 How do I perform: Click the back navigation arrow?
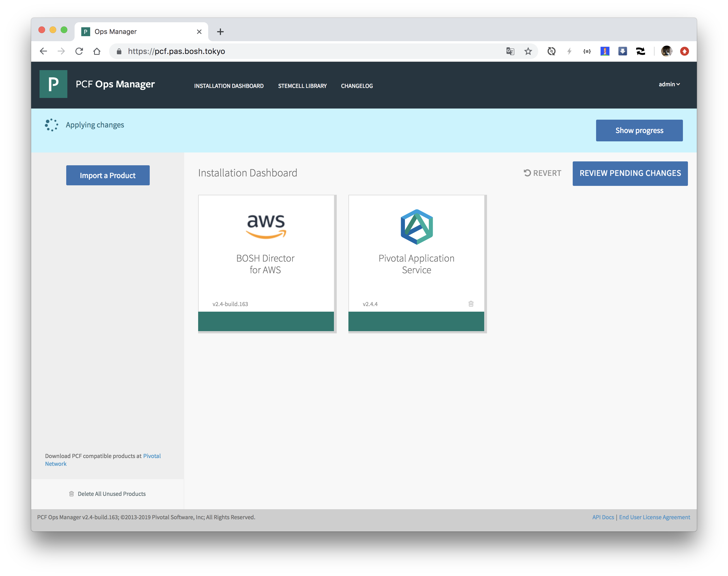[x=43, y=51]
